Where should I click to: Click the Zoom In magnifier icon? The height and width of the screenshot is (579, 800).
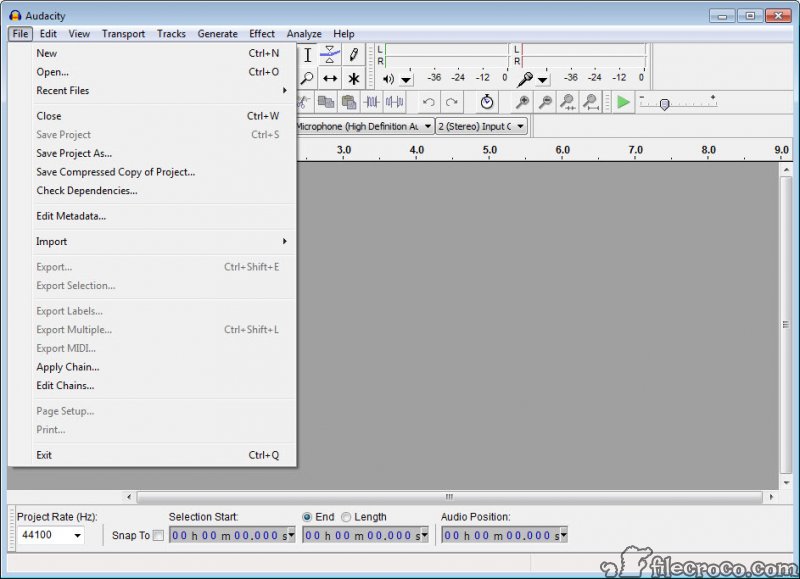tap(522, 102)
